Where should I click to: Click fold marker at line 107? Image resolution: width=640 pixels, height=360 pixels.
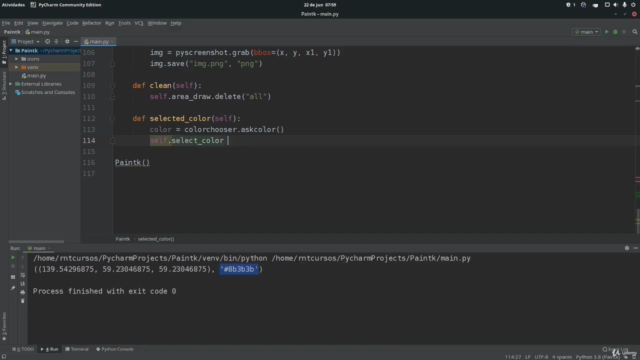pos(112,64)
